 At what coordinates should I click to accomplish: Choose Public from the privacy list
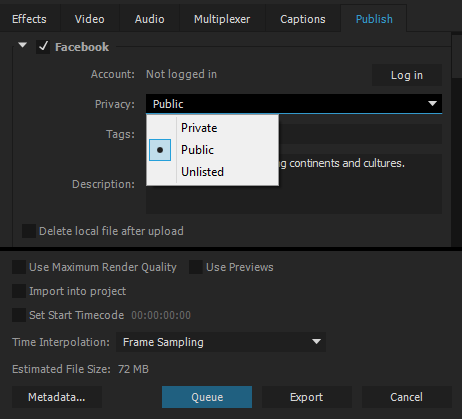[x=212, y=150]
